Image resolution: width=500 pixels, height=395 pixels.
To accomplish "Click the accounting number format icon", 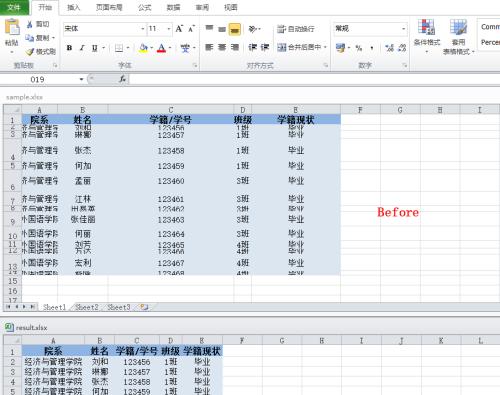I will click(340, 48).
